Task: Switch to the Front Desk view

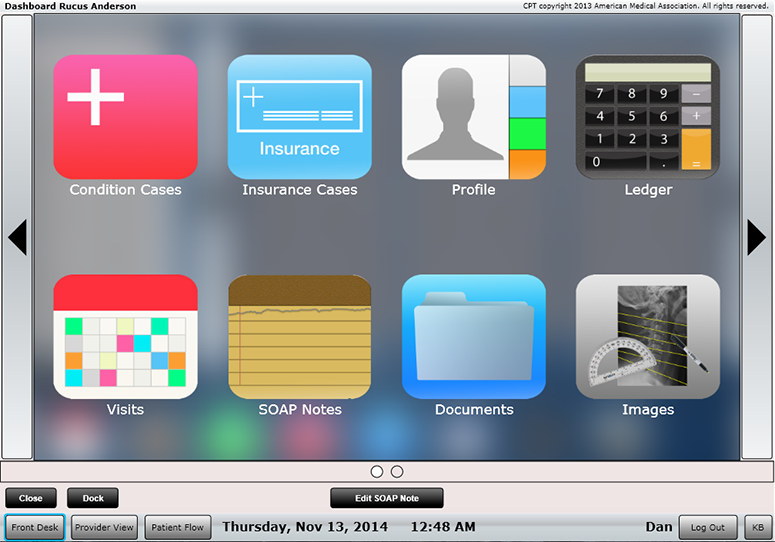Action: (x=36, y=527)
